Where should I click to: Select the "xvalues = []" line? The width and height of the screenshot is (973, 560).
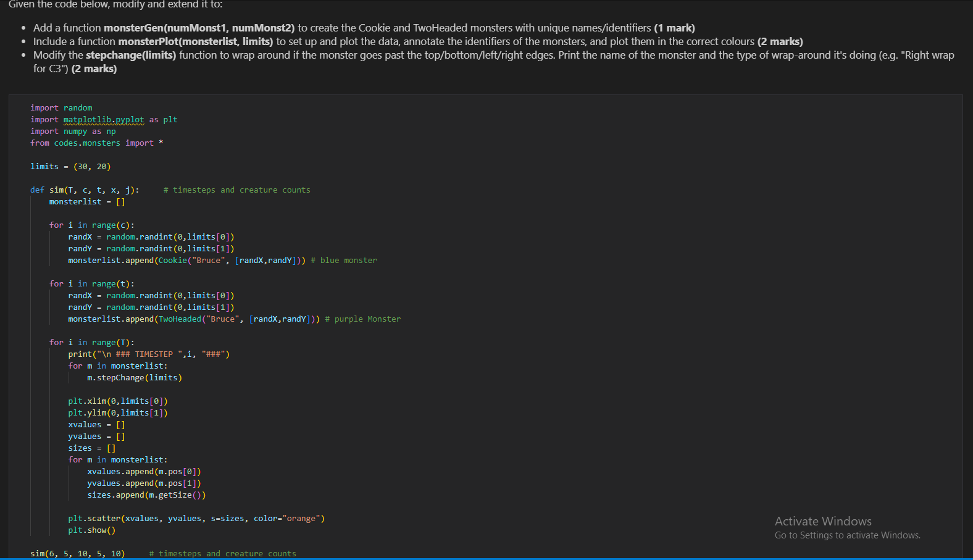tap(96, 425)
